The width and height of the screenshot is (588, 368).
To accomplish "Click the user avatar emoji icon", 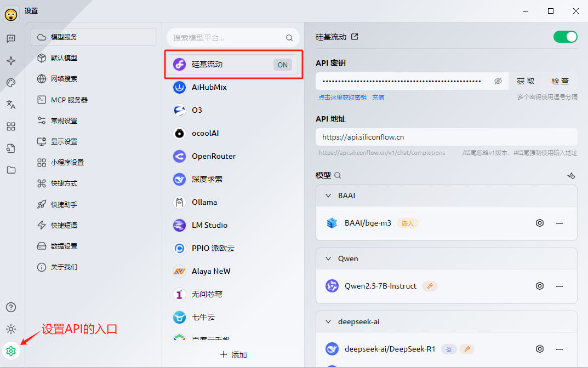I will pos(11,15).
